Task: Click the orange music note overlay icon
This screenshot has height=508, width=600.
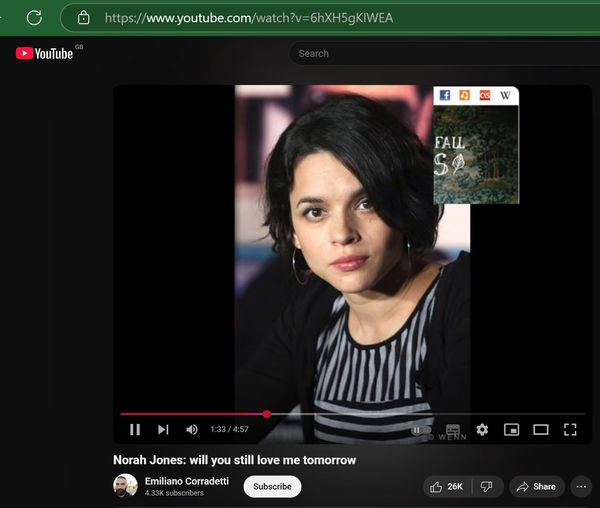Action: coord(465,95)
